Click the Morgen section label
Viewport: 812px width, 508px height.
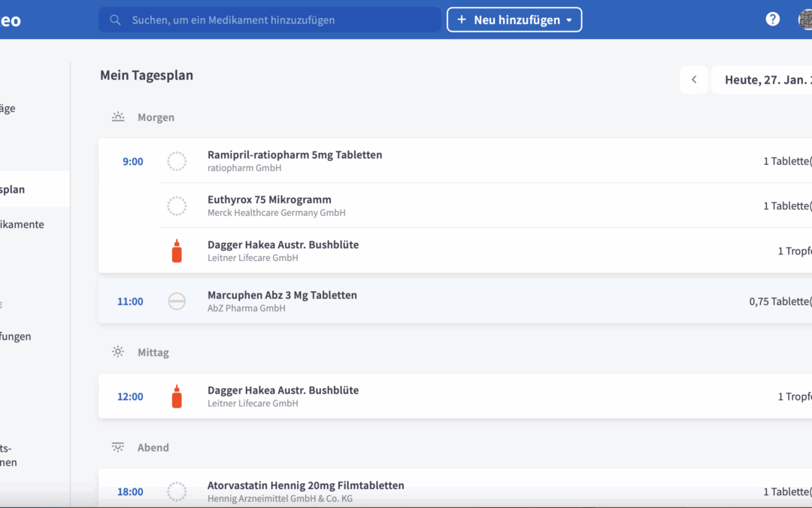point(156,117)
